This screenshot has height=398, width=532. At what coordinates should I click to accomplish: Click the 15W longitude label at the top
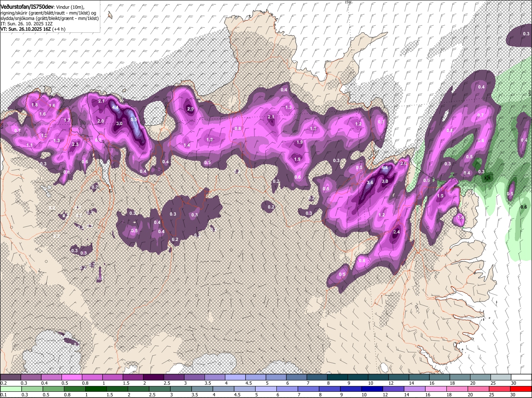tap(348, 2)
